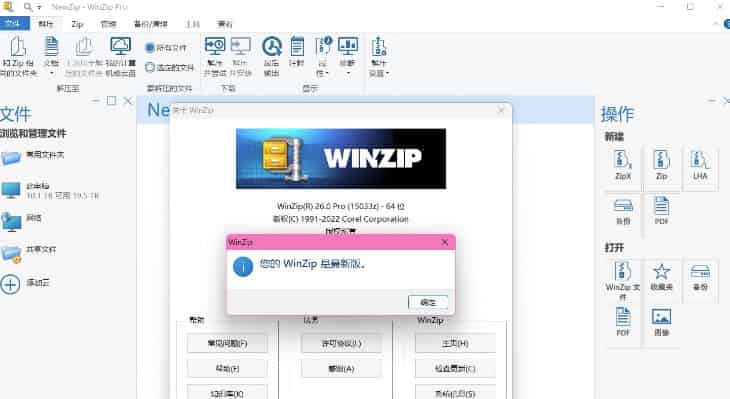Click the License agreement (L) button

[x=341, y=344]
